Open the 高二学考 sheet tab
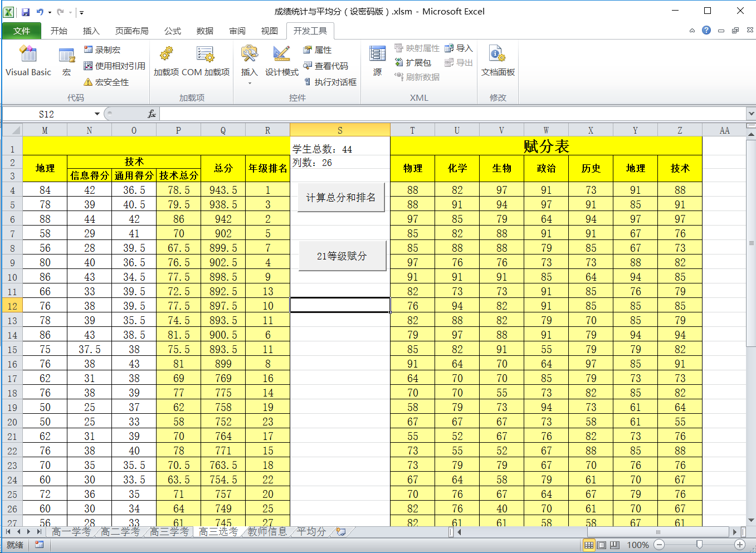756x553 pixels. coord(120,532)
